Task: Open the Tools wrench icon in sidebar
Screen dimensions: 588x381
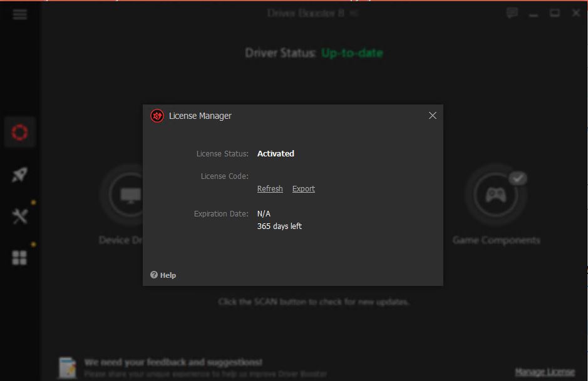Action: pos(20,216)
